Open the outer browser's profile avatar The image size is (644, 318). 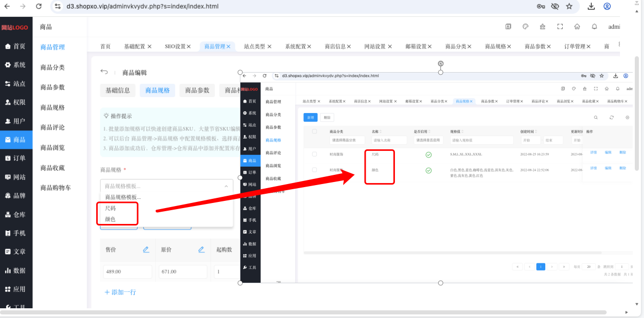pyautogui.click(x=607, y=7)
